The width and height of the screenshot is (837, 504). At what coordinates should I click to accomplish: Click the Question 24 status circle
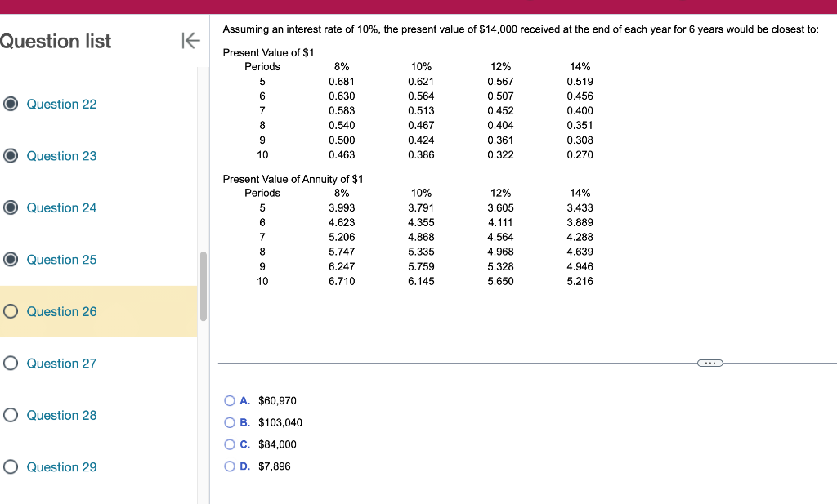[11, 207]
